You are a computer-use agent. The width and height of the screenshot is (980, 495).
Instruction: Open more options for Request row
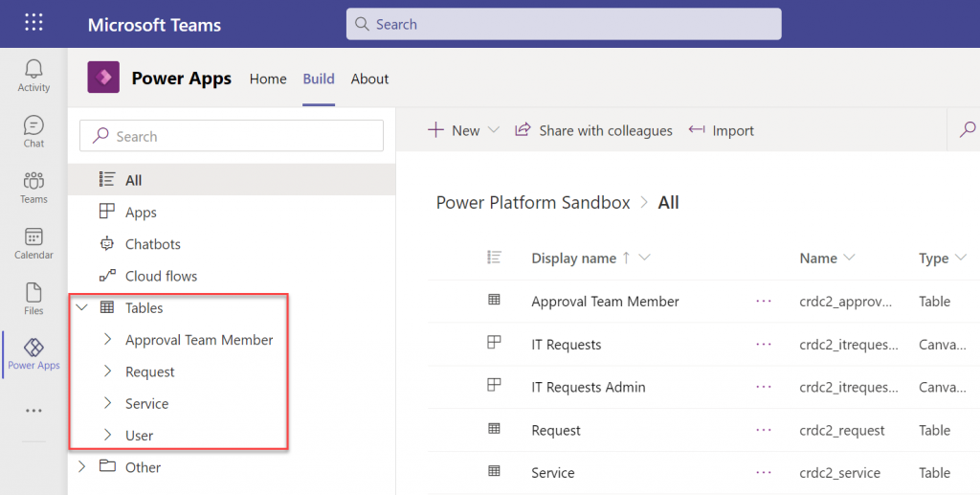(x=763, y=430)
